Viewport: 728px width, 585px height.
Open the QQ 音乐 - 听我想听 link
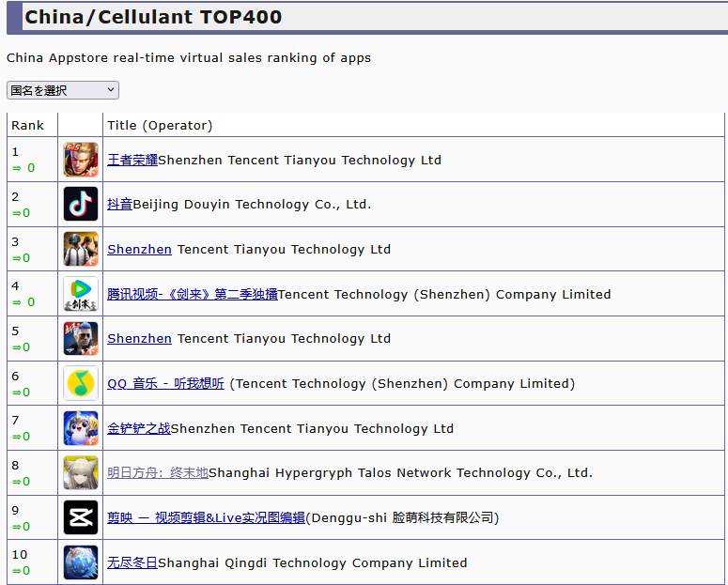click(x=165, y=384)
